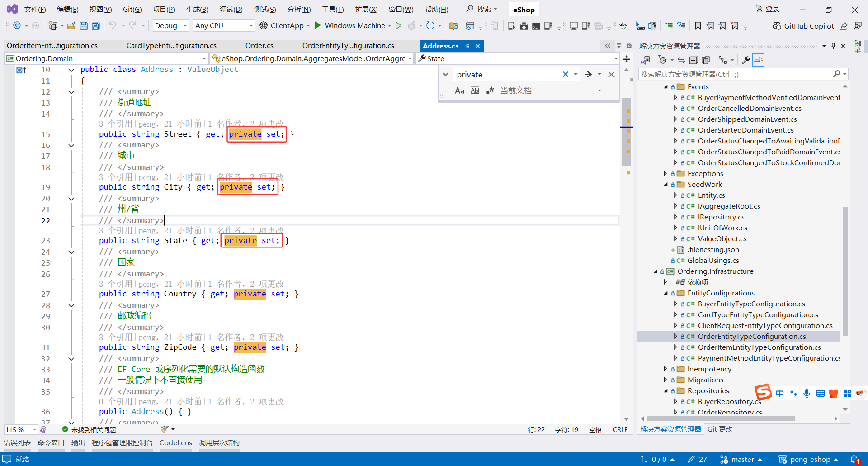Collapse all nodes in Solution Explorer

pos(693,60)
